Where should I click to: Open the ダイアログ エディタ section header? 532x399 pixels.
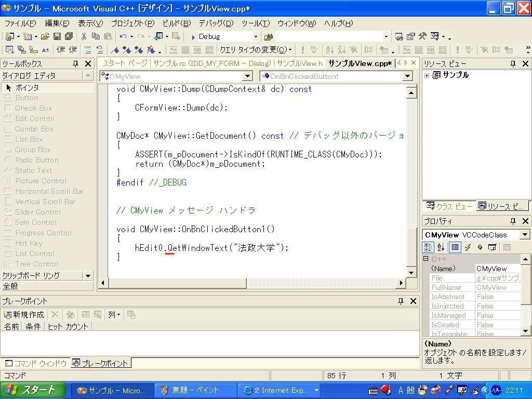42,76
